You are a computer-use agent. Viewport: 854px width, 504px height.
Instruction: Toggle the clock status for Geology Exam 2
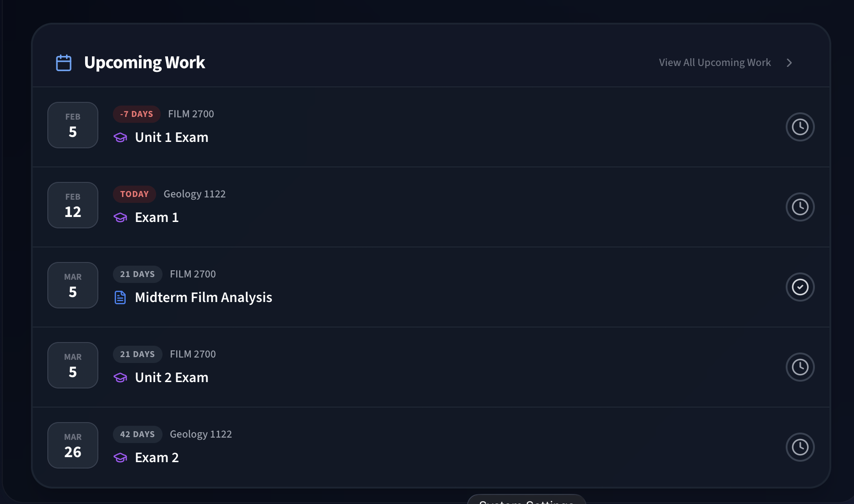800,447
